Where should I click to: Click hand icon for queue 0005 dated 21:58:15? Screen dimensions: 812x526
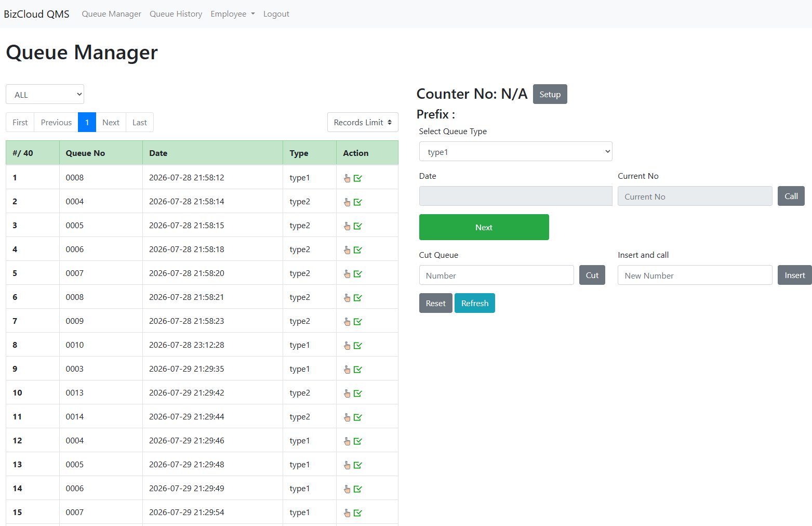pos(347,226)
